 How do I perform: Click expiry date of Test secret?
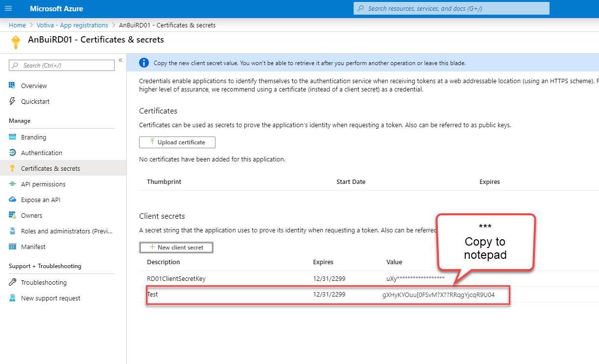[x=329, y=295]
